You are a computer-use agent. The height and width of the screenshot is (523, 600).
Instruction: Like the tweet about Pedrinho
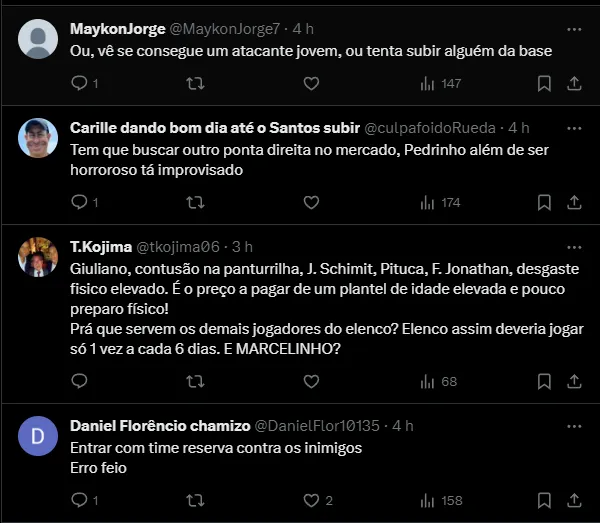tap(311, 202)
